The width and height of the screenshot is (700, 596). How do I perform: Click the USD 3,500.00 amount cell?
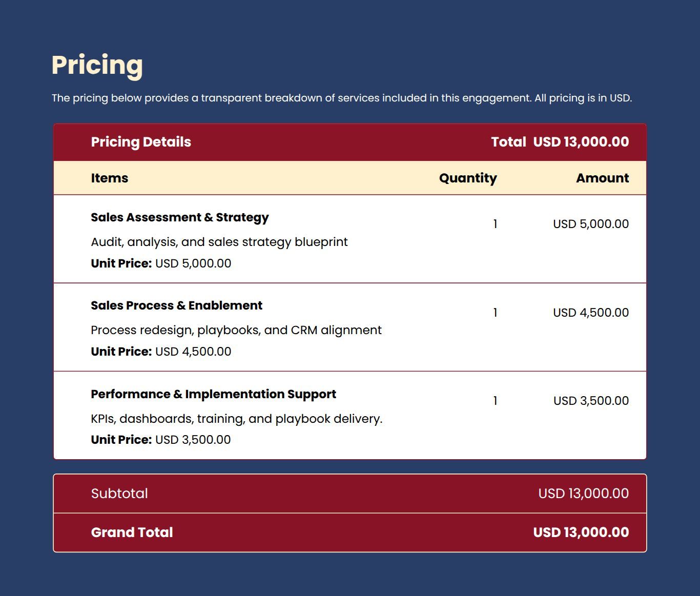pos(590,401)
